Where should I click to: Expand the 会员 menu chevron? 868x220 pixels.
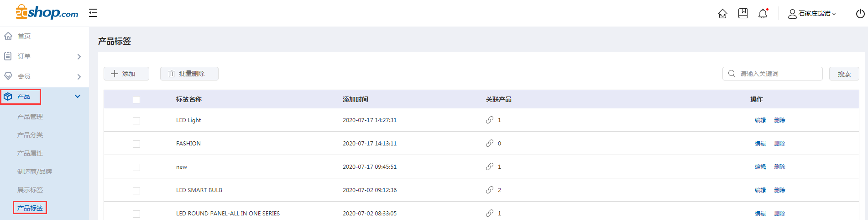[x=79, y=77]
